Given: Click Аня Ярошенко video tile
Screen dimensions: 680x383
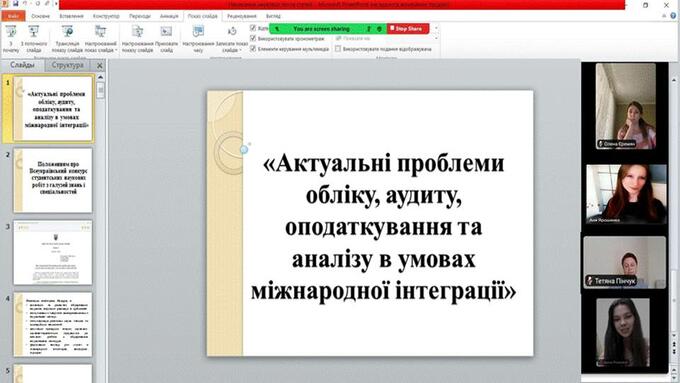Looking at the screenshot, I should click(x=626, y=194).
